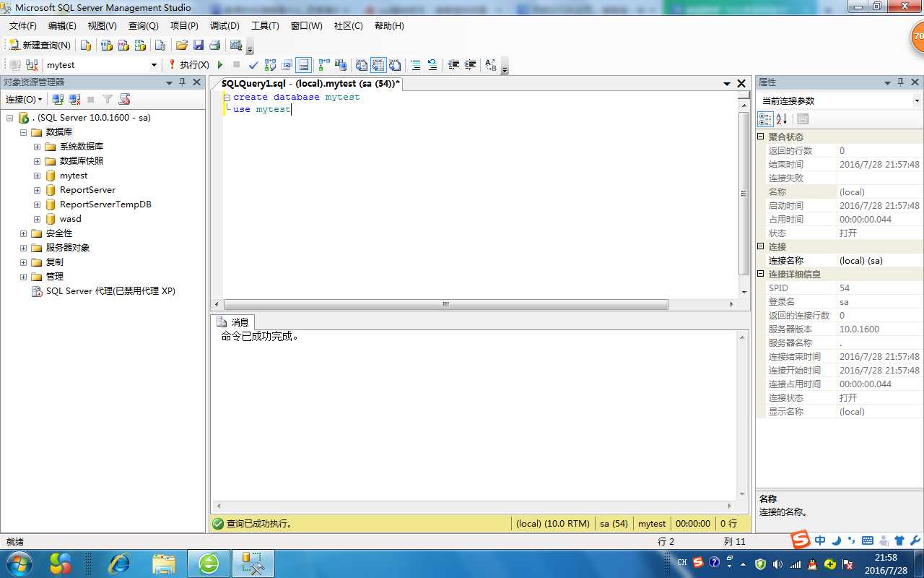Toggle Include Actual Execution Plan
The height and width of the screenshot is (578, 924).
click(x=324, y=65)
